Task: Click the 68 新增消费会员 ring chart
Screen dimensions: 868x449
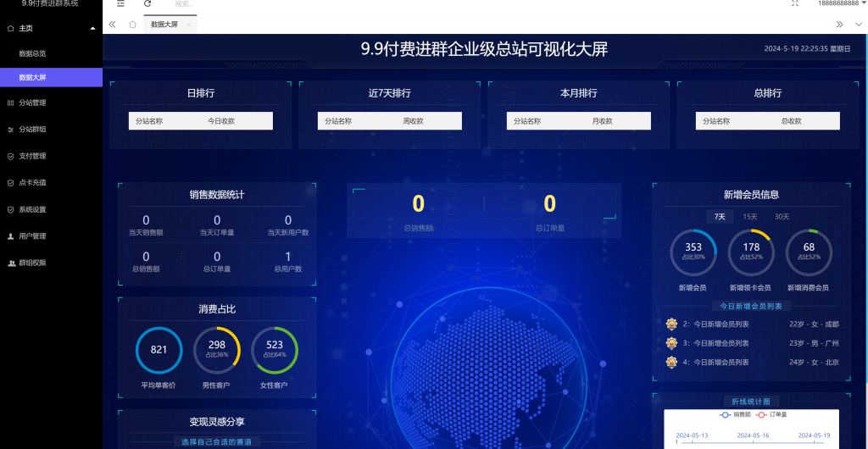Action: coord(809,252)
